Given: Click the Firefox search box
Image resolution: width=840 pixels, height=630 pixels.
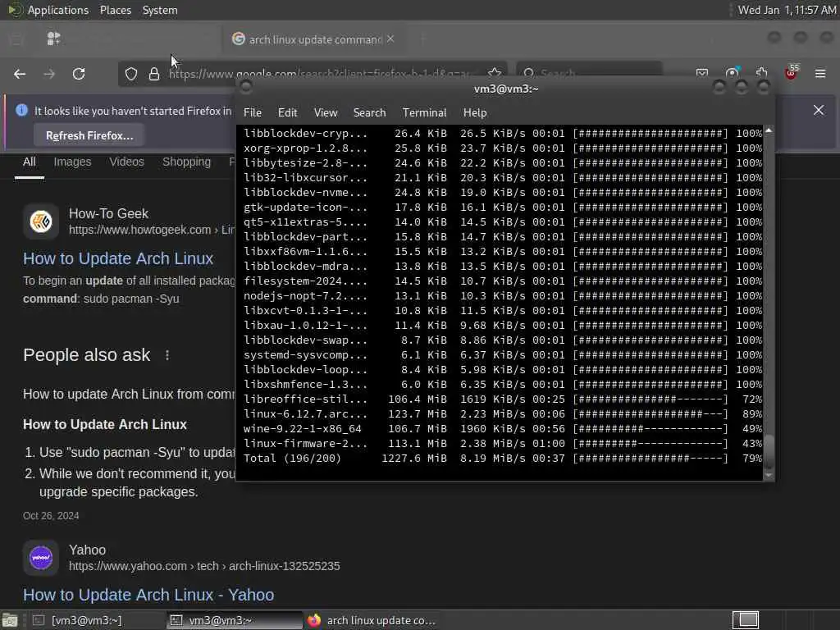Looking at the screenshot, I should [x=589, y=73].
